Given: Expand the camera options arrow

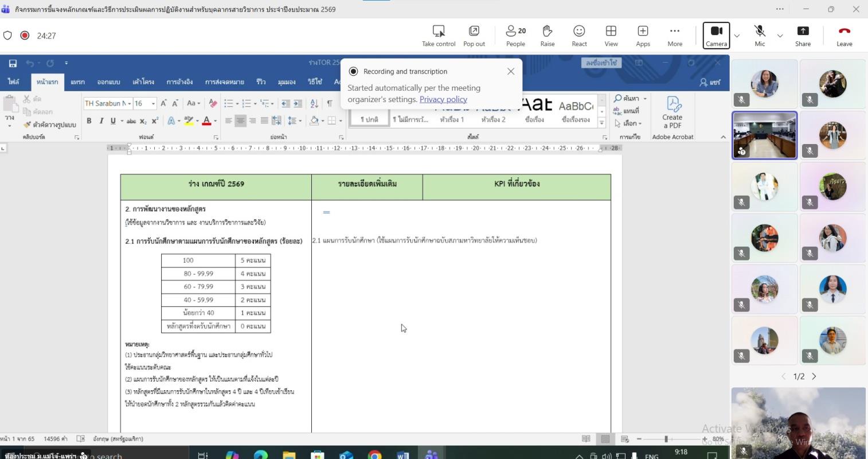Looking at the screenshot, I should pos(737,36).
